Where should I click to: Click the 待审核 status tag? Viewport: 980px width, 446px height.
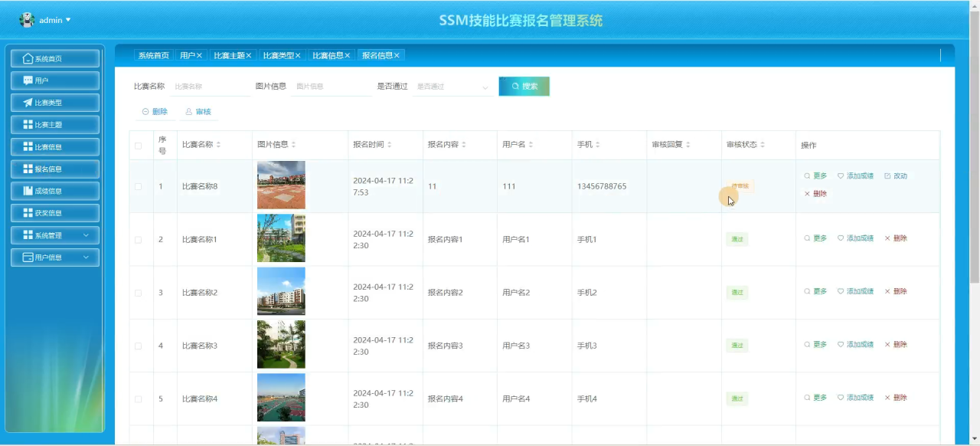click(742, 186)
